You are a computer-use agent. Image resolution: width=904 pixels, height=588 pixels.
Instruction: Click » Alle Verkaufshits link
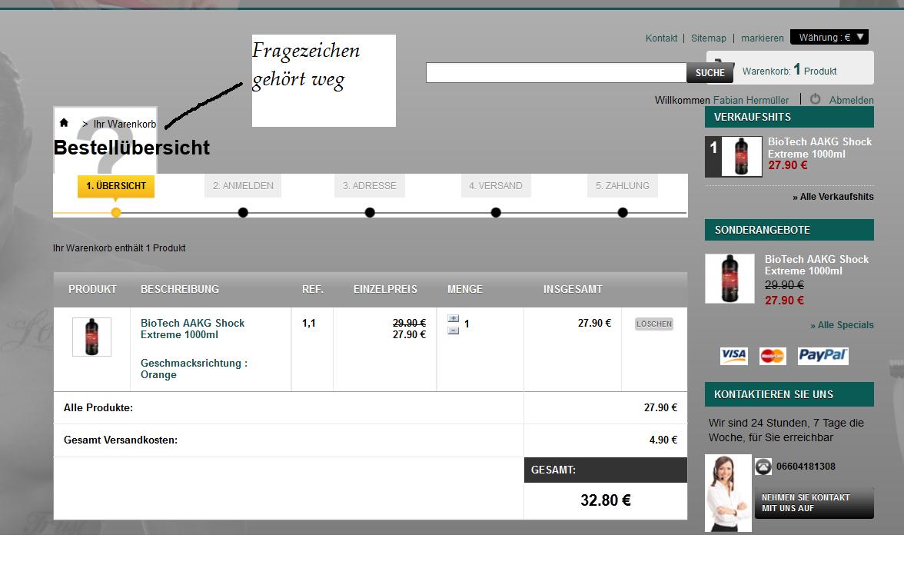(833, 197)
